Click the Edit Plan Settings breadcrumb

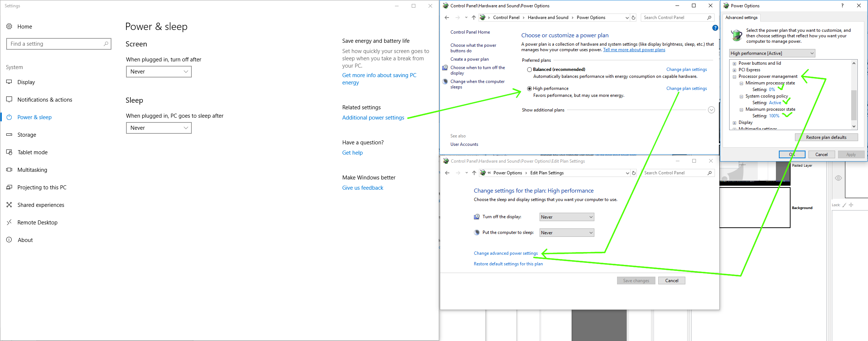point(547,173)
